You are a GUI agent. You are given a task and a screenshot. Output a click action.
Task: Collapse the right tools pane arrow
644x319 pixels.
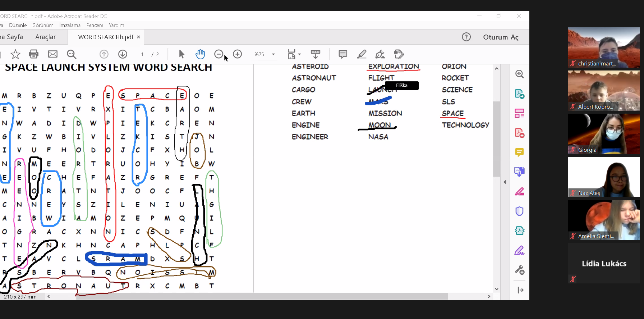coord(505,182)
